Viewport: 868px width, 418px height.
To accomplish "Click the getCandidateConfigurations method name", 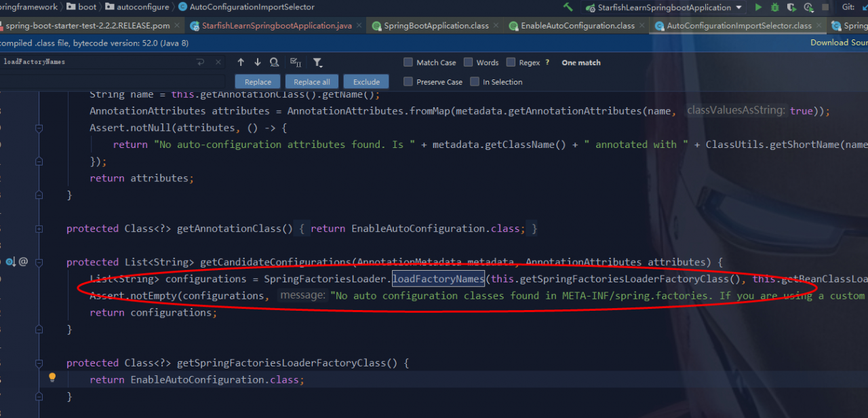I will 276,262.
